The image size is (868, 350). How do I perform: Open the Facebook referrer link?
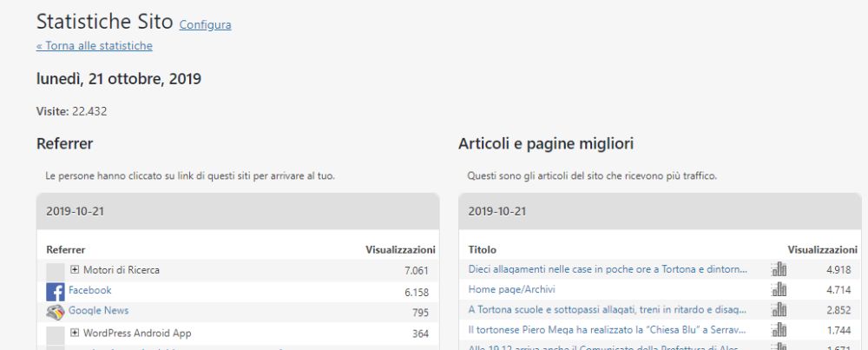(x=90, y=290)
